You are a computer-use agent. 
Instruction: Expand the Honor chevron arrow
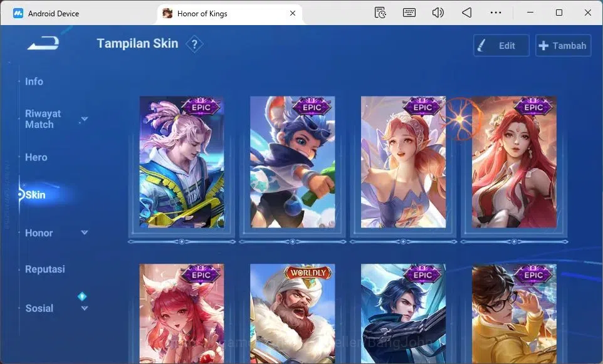pyautogui.click(x=84, y=232)
